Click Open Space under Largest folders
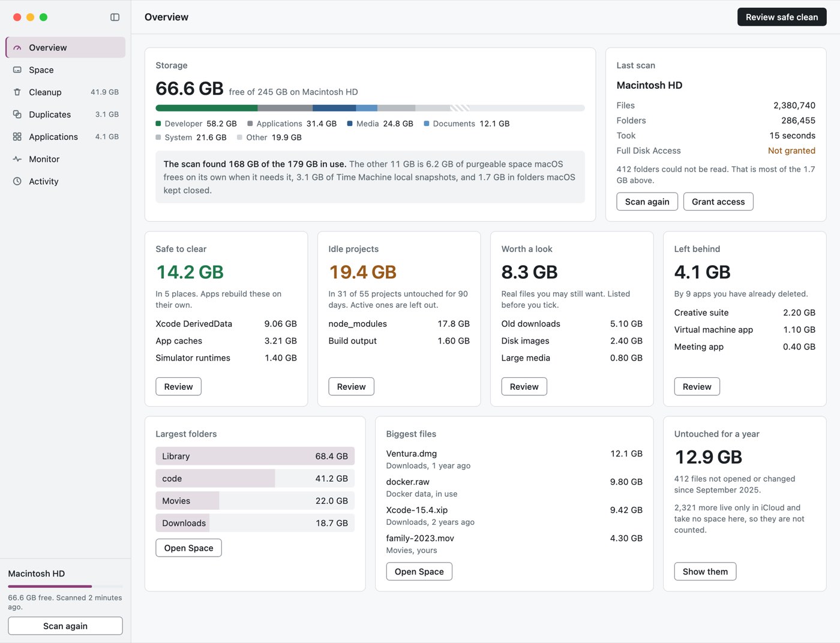 click(189, 548)
